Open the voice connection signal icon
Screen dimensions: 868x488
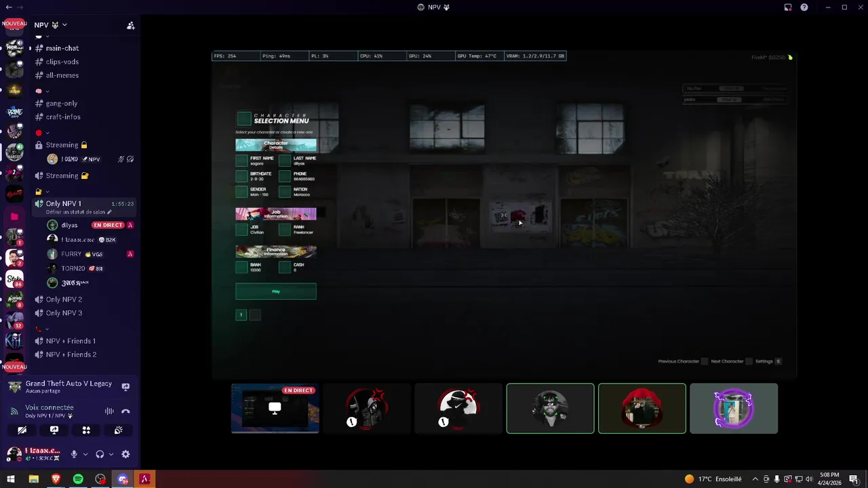tap(14, 411)
